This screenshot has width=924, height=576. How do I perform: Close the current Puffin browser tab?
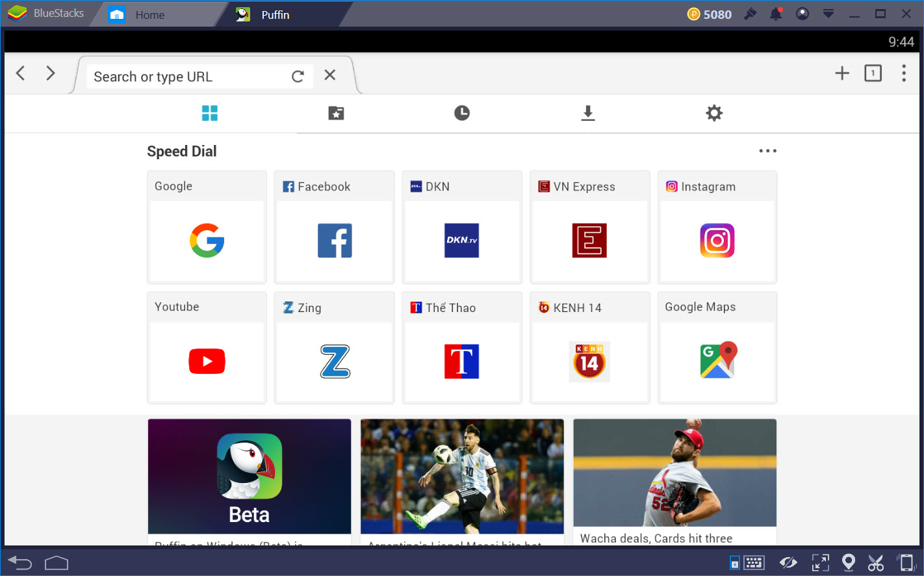point(330,75)
